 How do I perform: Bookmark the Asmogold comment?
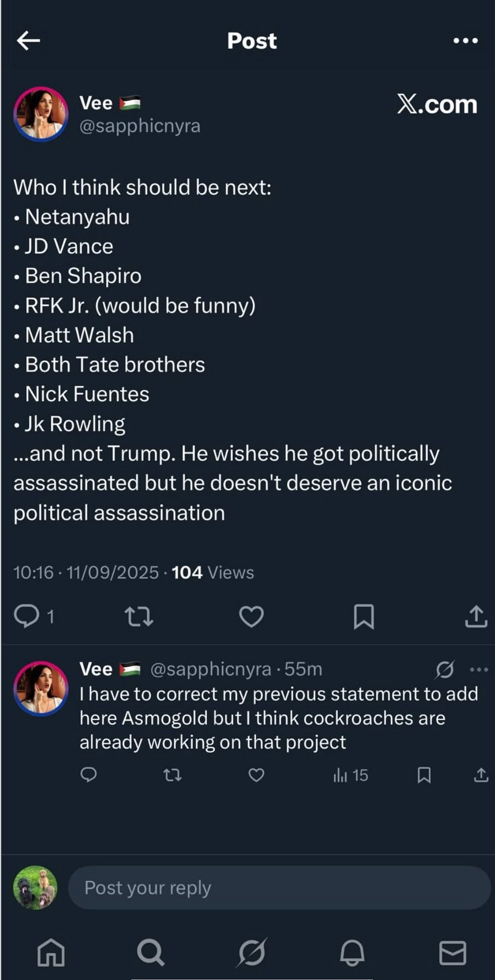point(424,775)
